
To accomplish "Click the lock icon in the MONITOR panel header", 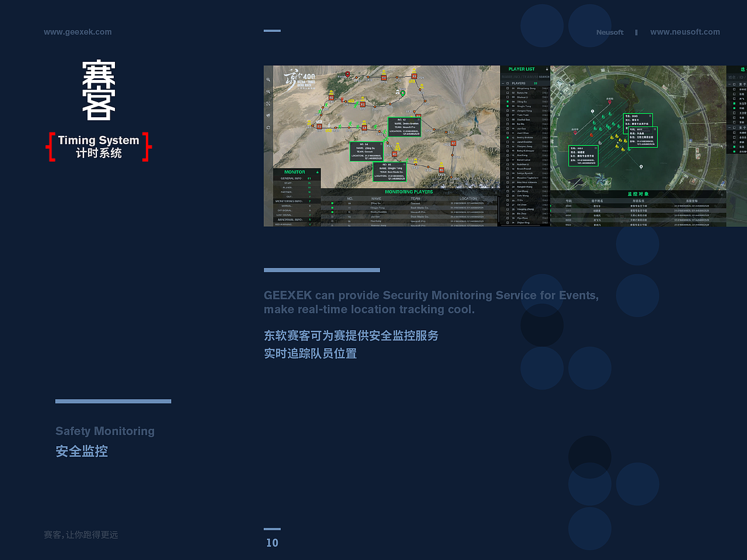I will point(317,172).
